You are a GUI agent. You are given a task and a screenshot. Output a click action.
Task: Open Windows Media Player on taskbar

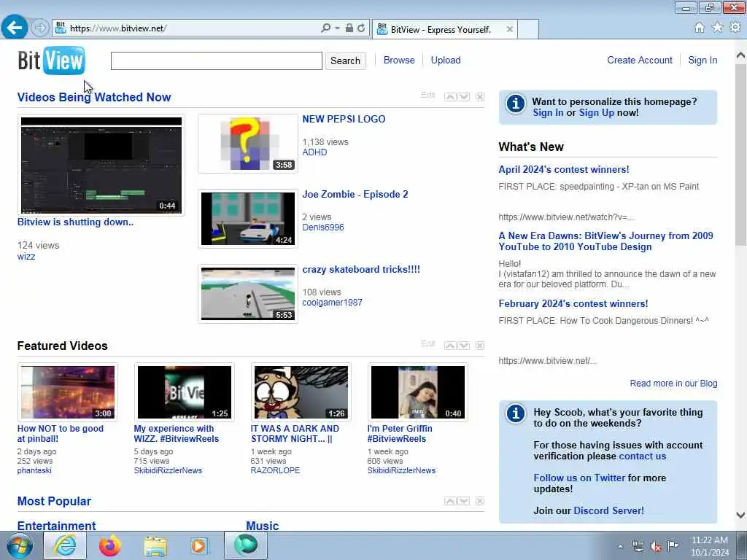pyautogui.click(x=199, y=545)
